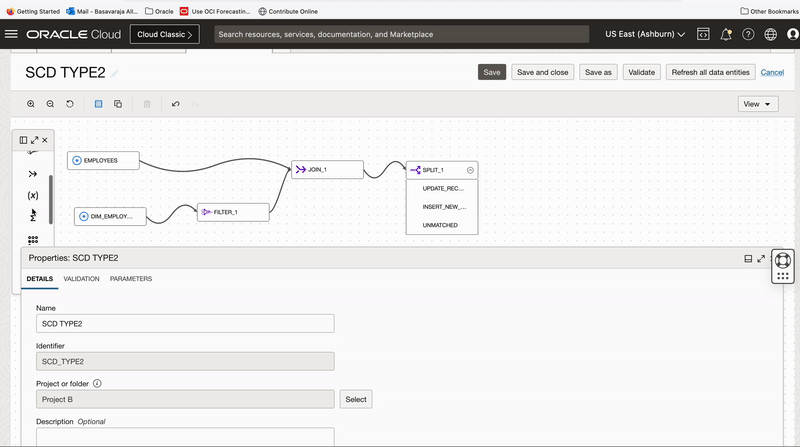Select the DIM_EMPLOY... source node
This screenshot has height=447, width=800.
pos(110,216)
